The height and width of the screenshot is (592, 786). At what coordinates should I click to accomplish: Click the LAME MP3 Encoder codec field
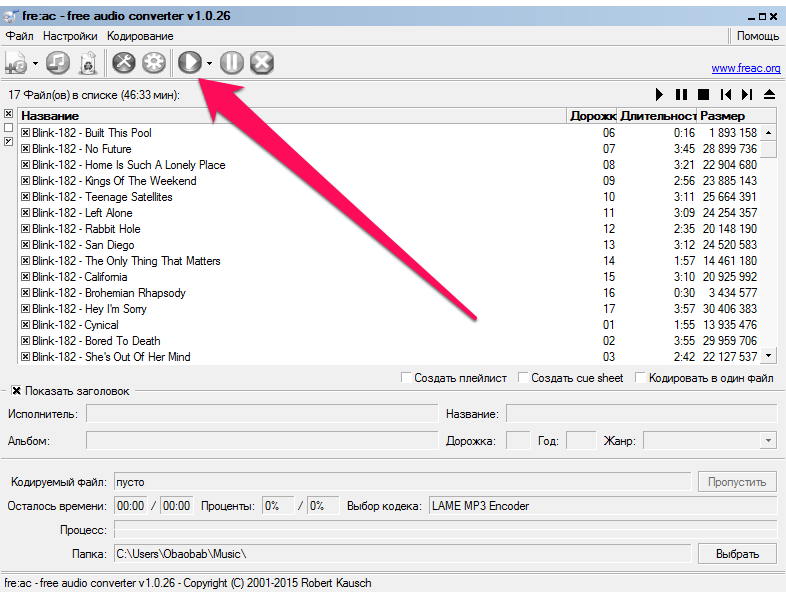coord(603,506)
